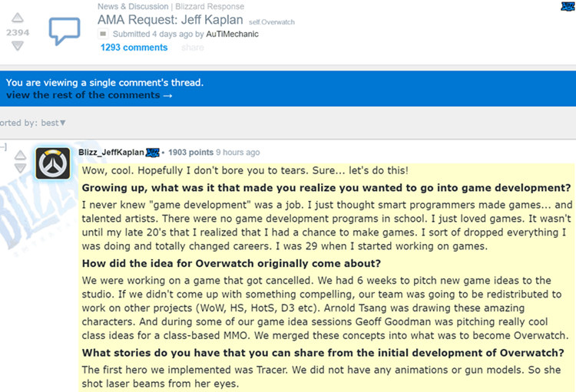576x392 pixels.
Task: Click the Blizzard Response flair label
Action: point(210,6)
